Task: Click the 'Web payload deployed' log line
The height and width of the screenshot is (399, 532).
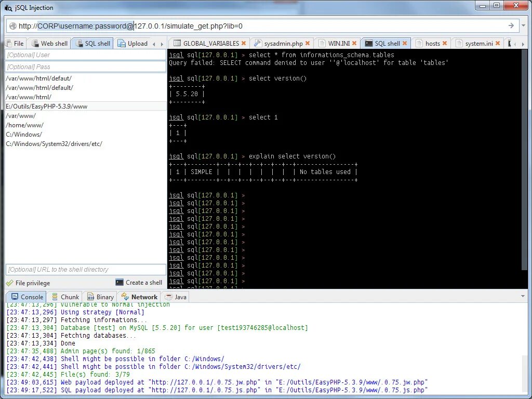Action: (x=217, y=382)
